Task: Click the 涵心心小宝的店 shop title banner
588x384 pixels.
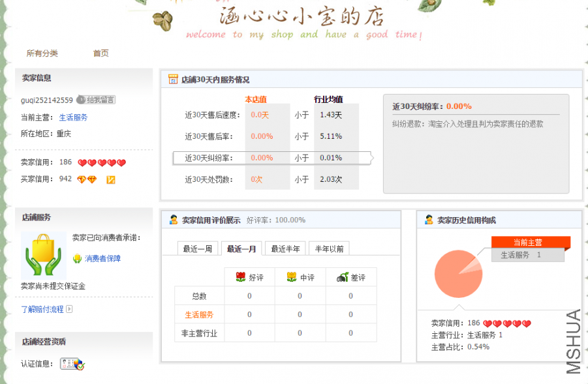Action: point(302,17)
